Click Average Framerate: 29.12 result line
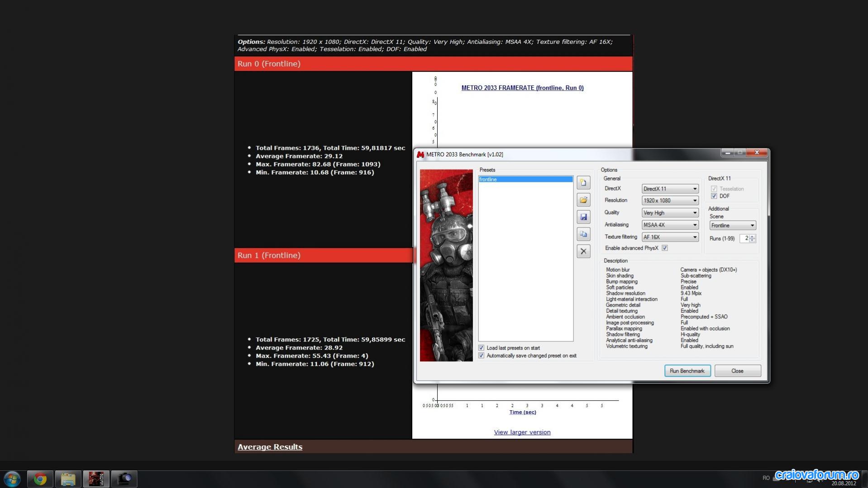 (x=299, y=156)
